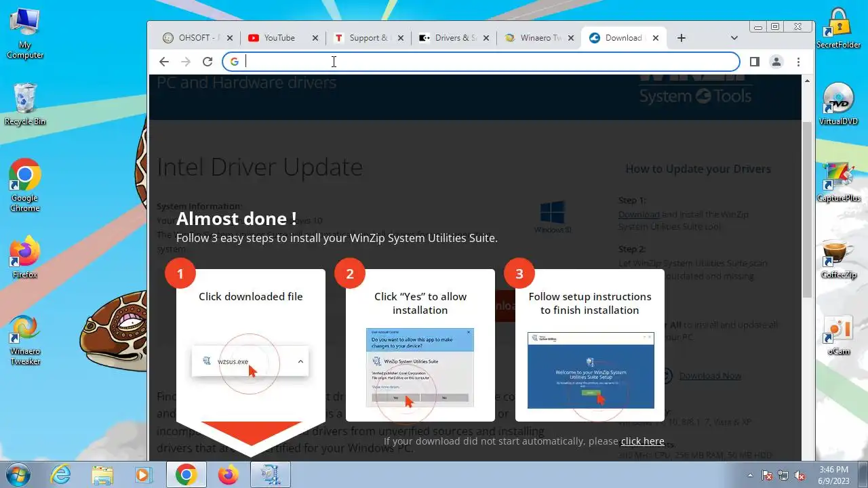Image resolution: width=868 pixels, height=488 pixels.
Task: Click the Google icon in address bar
Action: (234, 62)
